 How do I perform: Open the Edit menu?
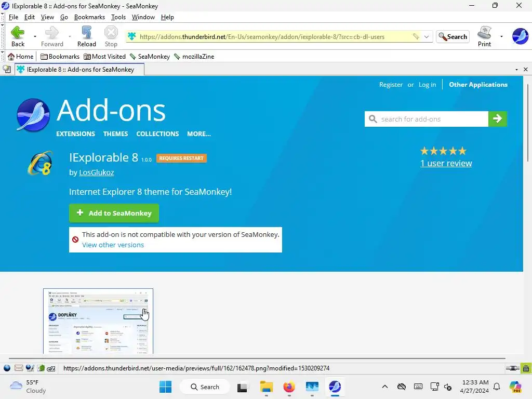coord(30,17)
